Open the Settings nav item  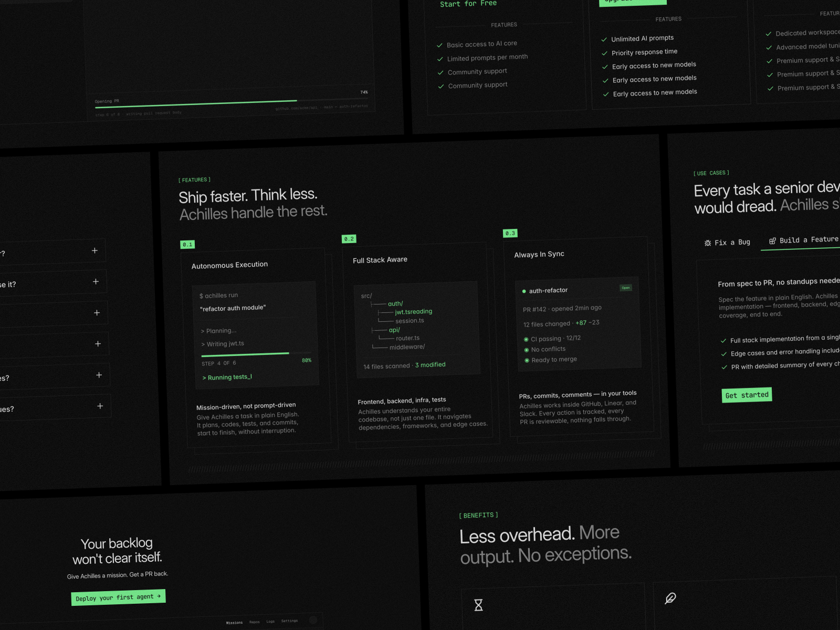click(289, 621)
